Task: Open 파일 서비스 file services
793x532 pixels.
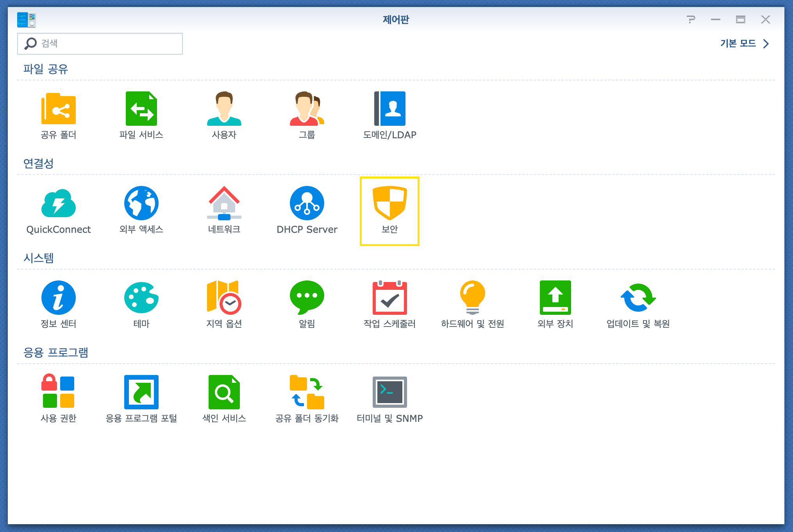Action: point(141,109)
